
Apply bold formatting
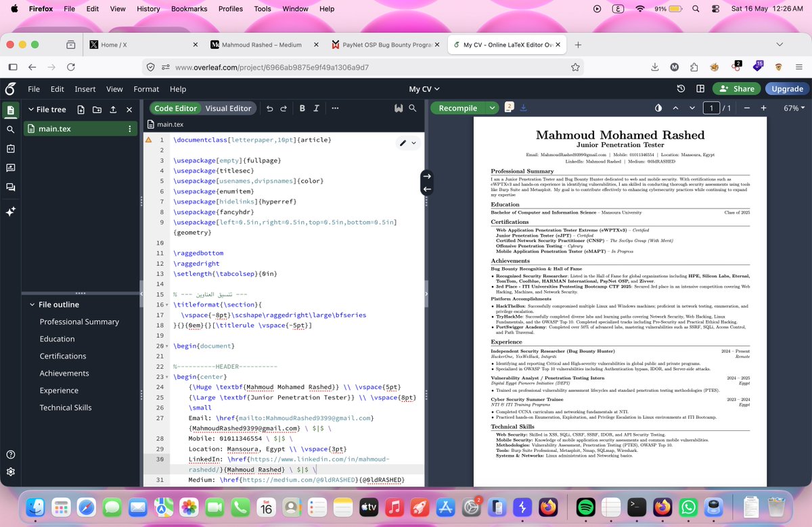302,108
